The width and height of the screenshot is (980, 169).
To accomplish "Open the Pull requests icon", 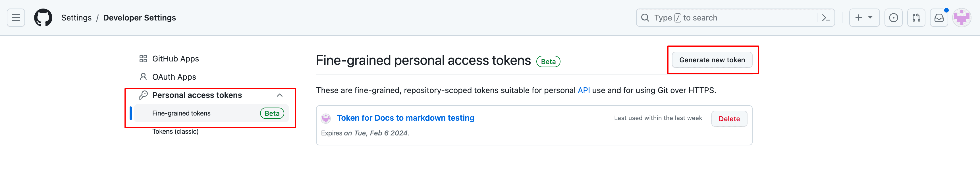I will click(x=916, y=18).
